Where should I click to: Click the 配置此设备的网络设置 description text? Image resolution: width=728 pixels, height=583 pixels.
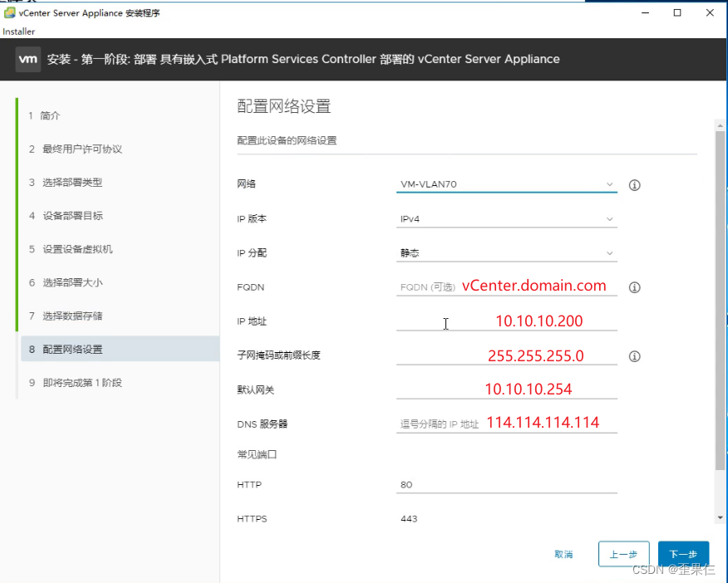tap(287, 140)
